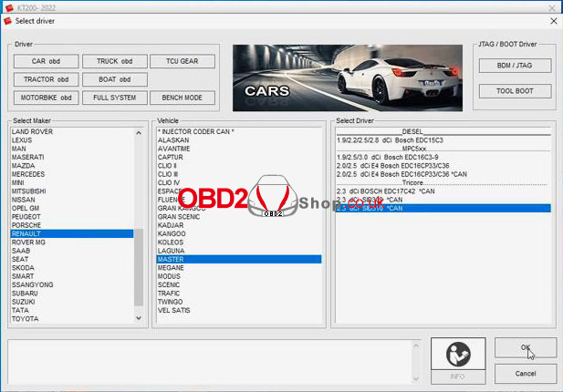Pick the TRACTOR obd option
This screenshot has width=563, height=392.
(x=46, y=79)
